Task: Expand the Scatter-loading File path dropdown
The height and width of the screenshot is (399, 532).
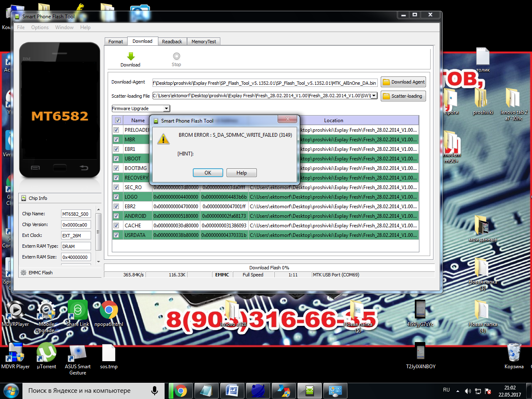Action: pos(374,96)
